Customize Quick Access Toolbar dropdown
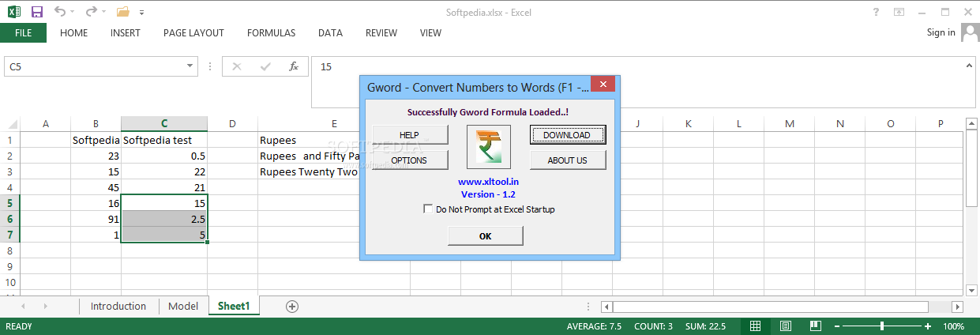980x335 pixels. click(141, 13)
